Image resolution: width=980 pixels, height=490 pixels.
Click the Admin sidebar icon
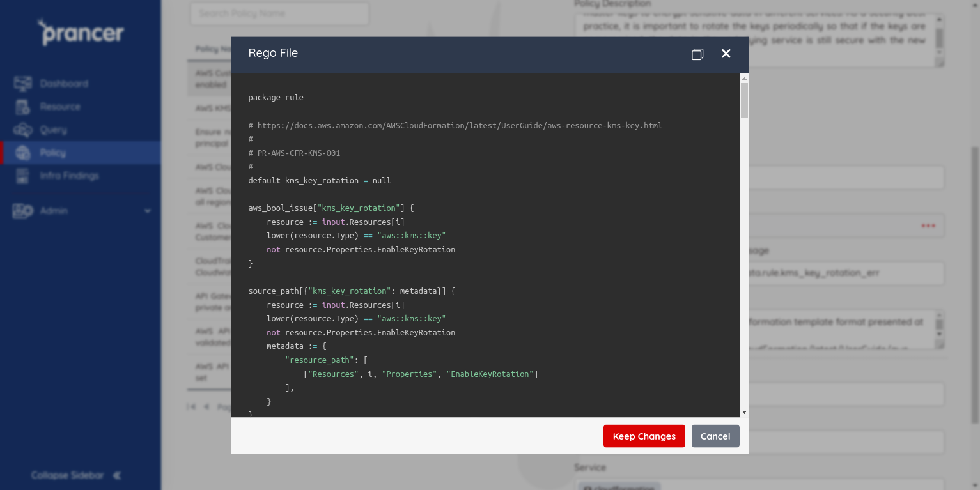pyautogui.click(x=23, y=211)
